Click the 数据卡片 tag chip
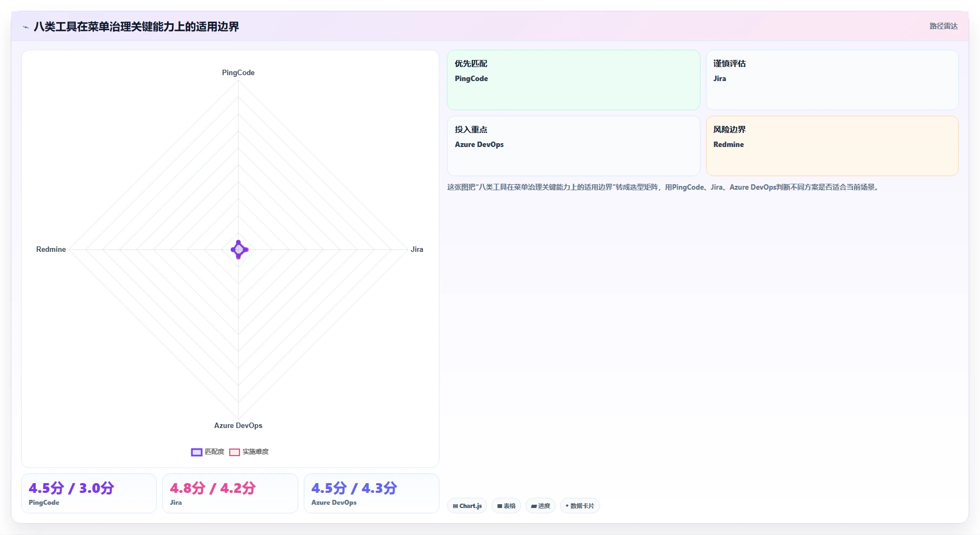Viewport: 980px width, 535px height. [580, 506]
